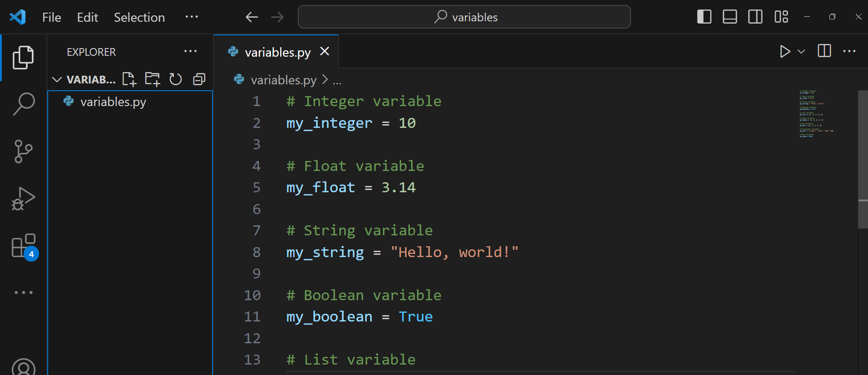Toggle the bottom panel
Viewport: 868px width, 375px height.
[x=730, y=17]
